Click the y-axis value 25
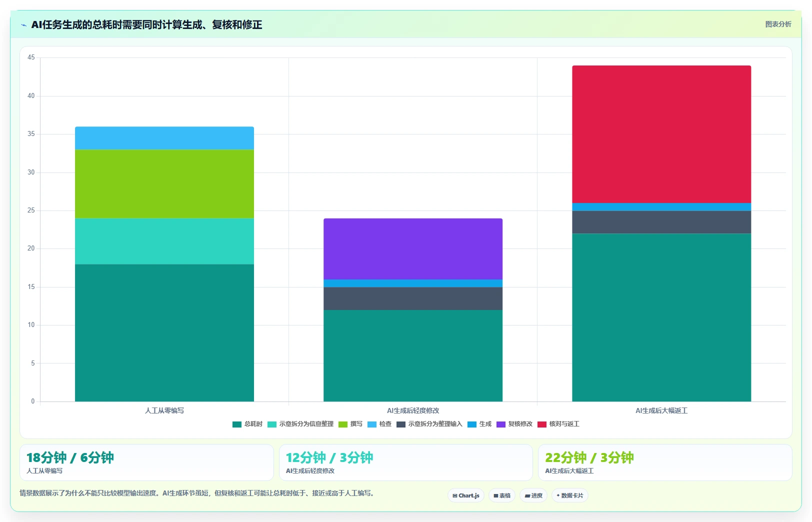Image resolution: width=812 pixels, height=522 pixels. click(31, 210)
